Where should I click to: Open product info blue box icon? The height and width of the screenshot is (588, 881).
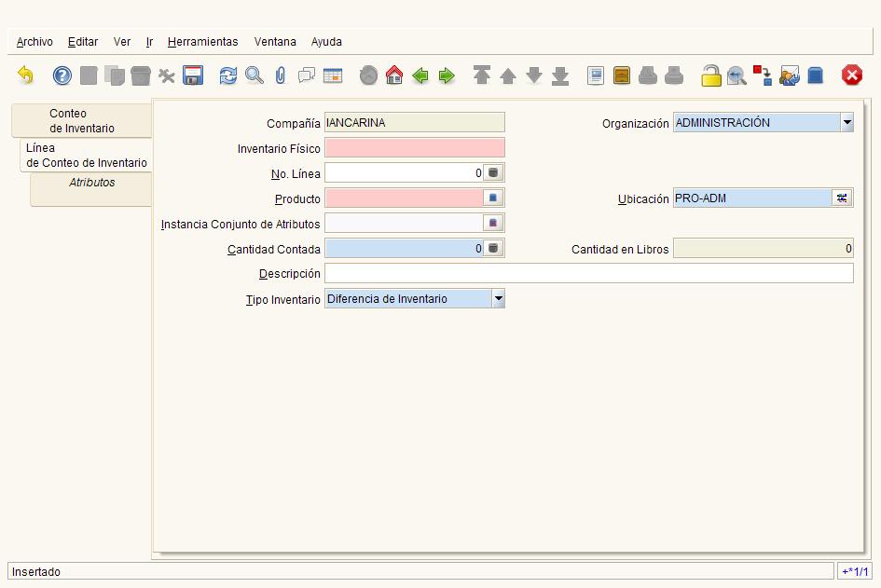pos(815,75)
